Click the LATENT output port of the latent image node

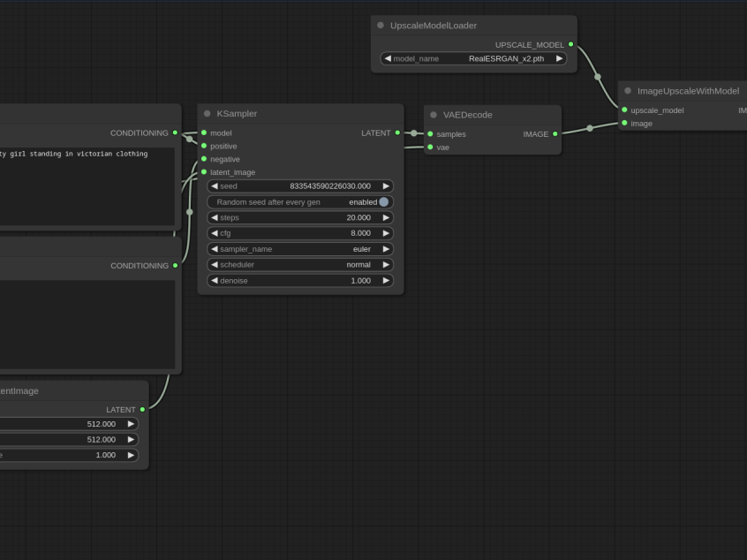[x=142, y=409]
